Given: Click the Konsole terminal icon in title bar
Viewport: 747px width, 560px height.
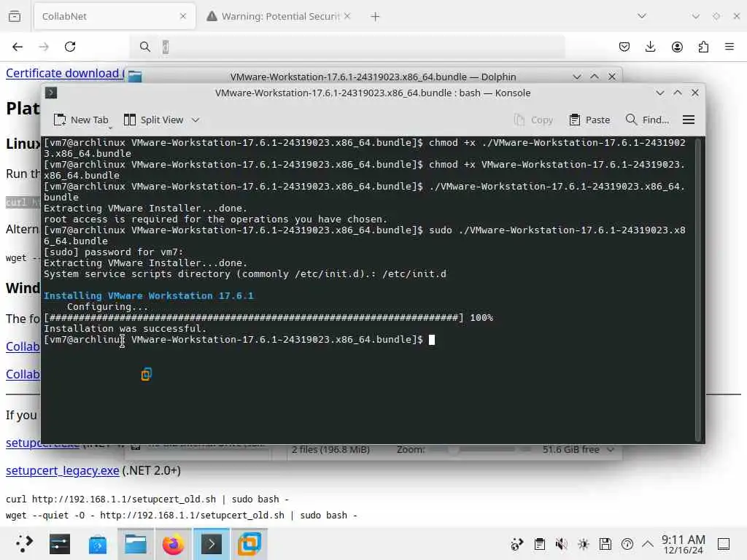Looking at the screenshot, I should [x=51, y=93].
